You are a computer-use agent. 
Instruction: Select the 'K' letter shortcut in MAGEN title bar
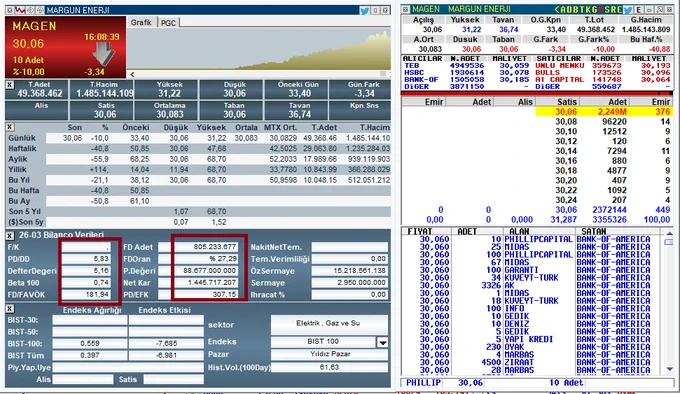(588, 10)
